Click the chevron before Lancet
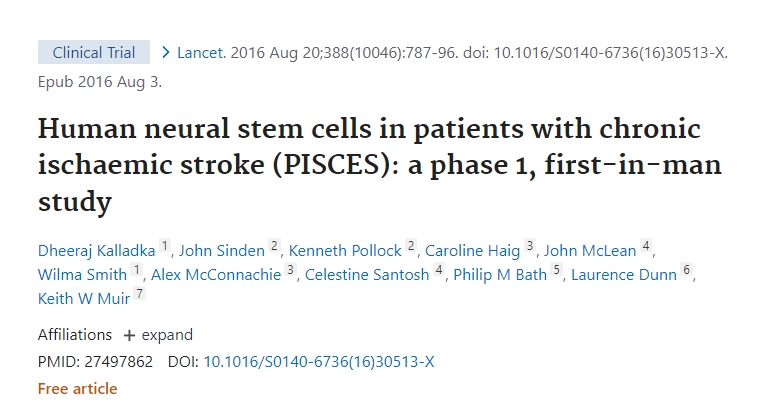Viewport: 761px width, 408px height. point(166,53)
